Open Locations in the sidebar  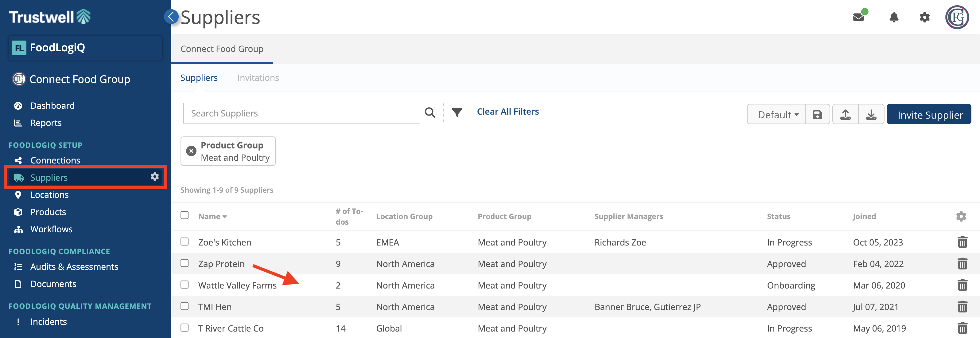click(x=49, y=195)
